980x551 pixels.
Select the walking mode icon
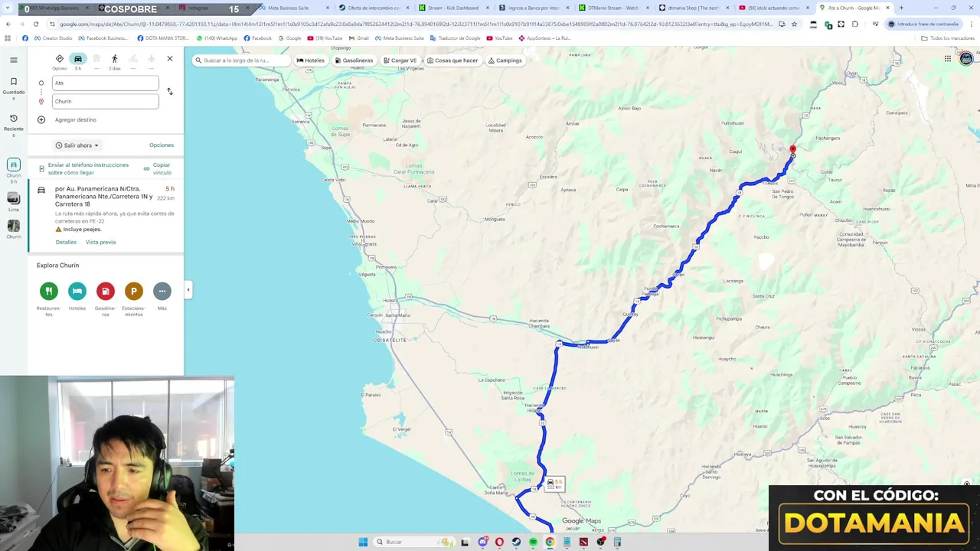click(x=114, y=59)
